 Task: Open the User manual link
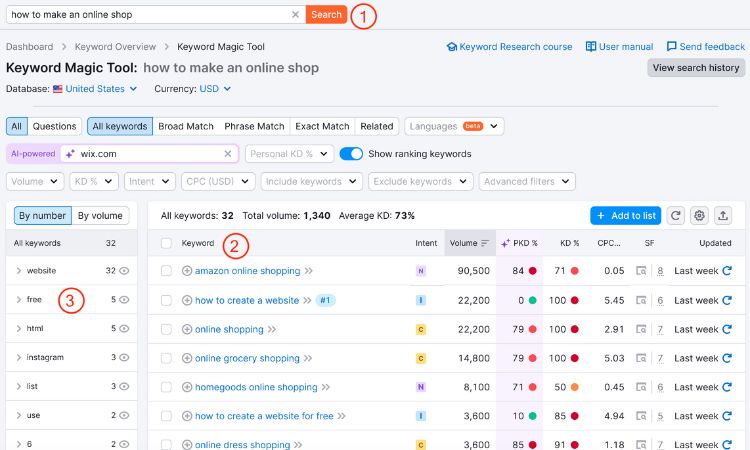(619, 47)
